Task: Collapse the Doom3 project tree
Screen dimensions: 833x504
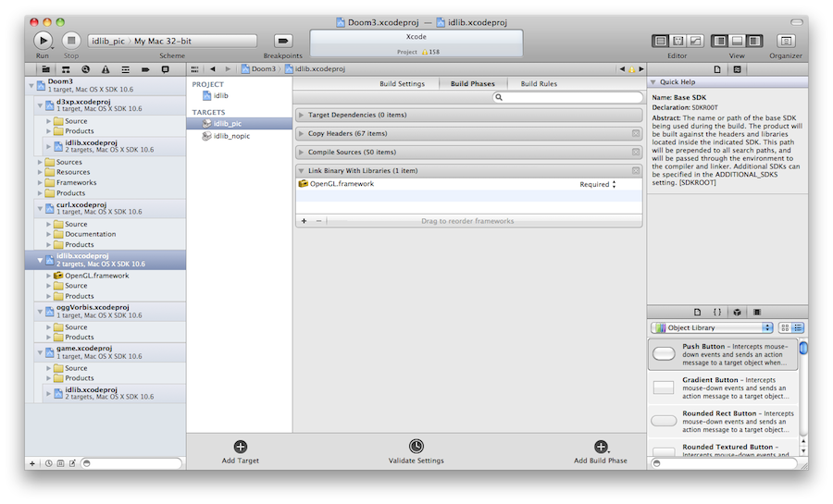Action: (x=31, y=85)
